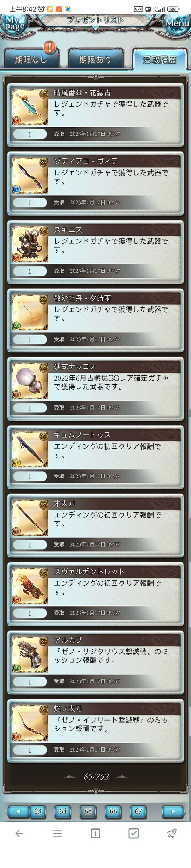Jump to page 63

coord(38,811)
